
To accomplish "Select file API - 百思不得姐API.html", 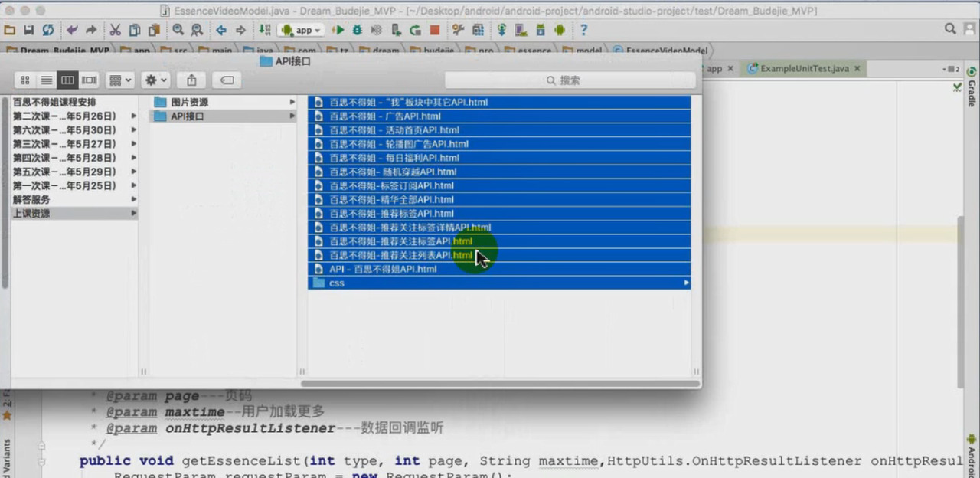I will [x=499, y=269].
